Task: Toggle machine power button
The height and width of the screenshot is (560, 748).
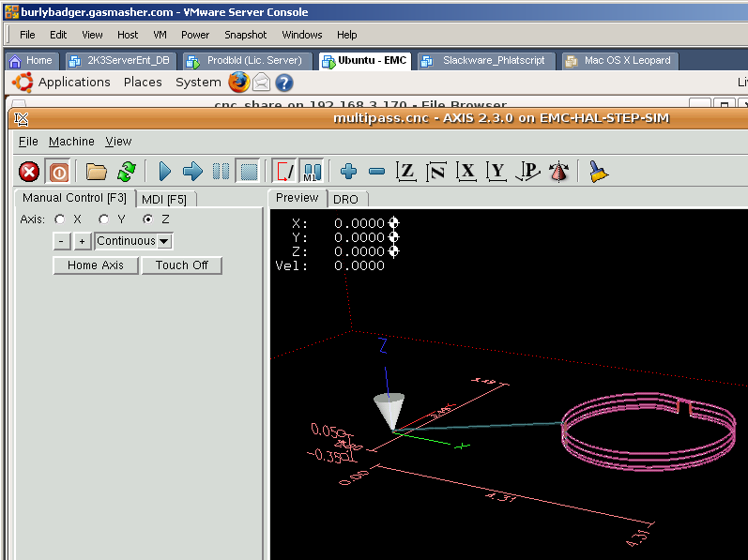Action: (58, 172)
